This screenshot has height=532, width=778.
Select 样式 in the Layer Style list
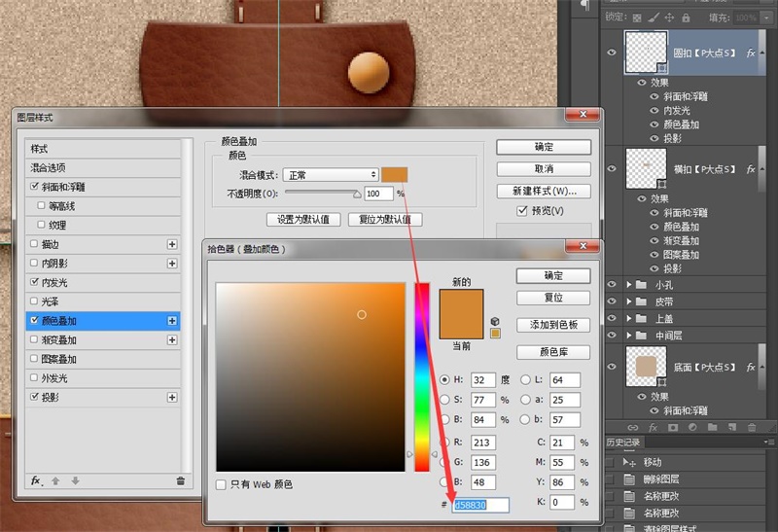tap(103, 149)
